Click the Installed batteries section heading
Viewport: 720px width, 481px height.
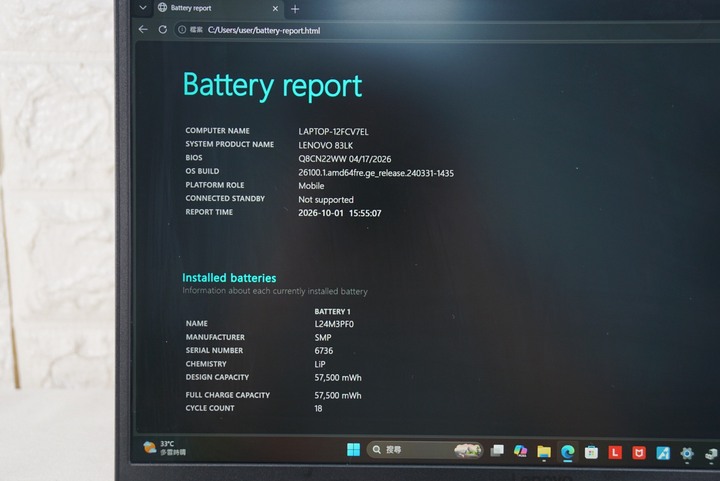pyautogui.click(x=229, y=278)
